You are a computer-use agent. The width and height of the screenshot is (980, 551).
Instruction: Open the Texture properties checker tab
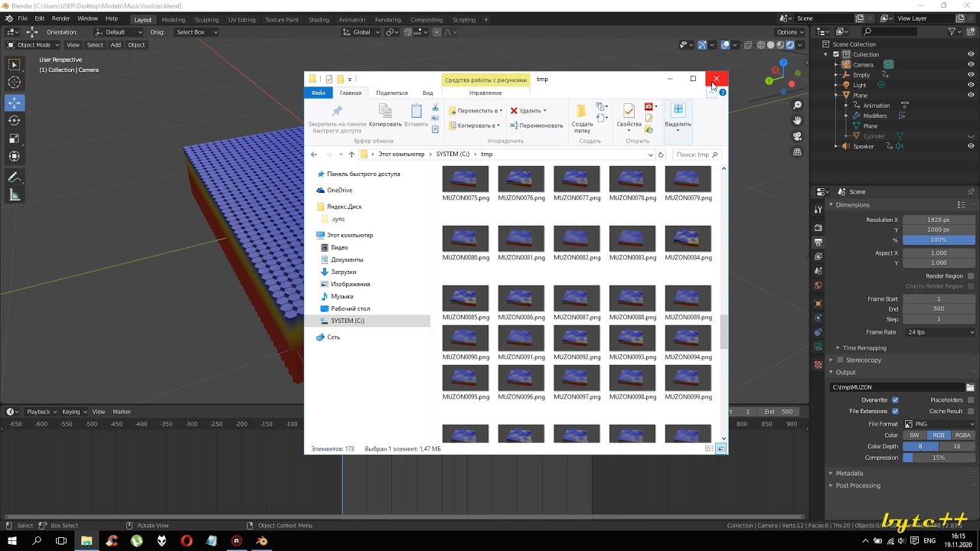pos(818,364)
